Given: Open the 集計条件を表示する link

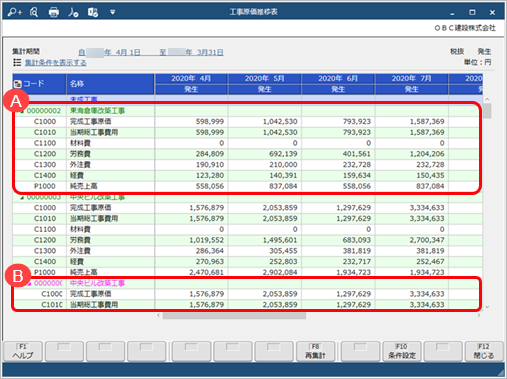Looking at the screenshot, I should tap(56, 63).
